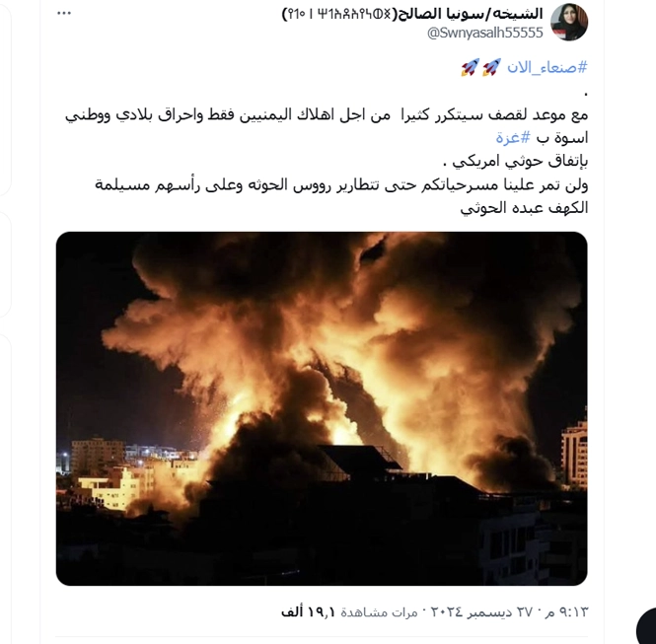Open the hashtag #صنعاء_الان

[547, 67]
